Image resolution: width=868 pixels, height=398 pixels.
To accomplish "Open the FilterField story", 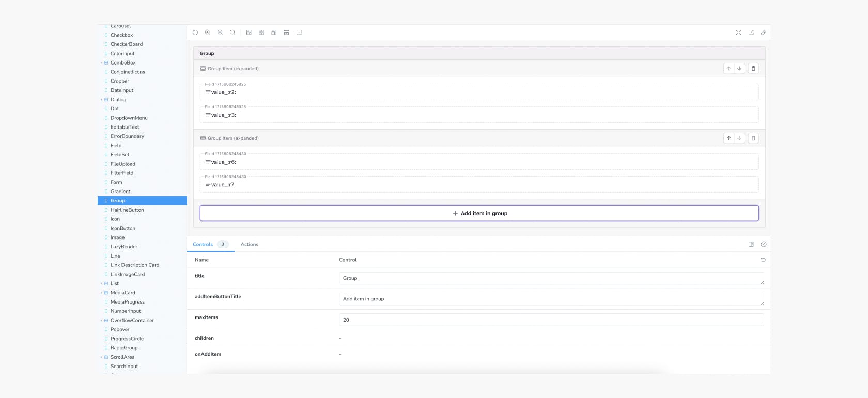I will click(x=122, y=173).
